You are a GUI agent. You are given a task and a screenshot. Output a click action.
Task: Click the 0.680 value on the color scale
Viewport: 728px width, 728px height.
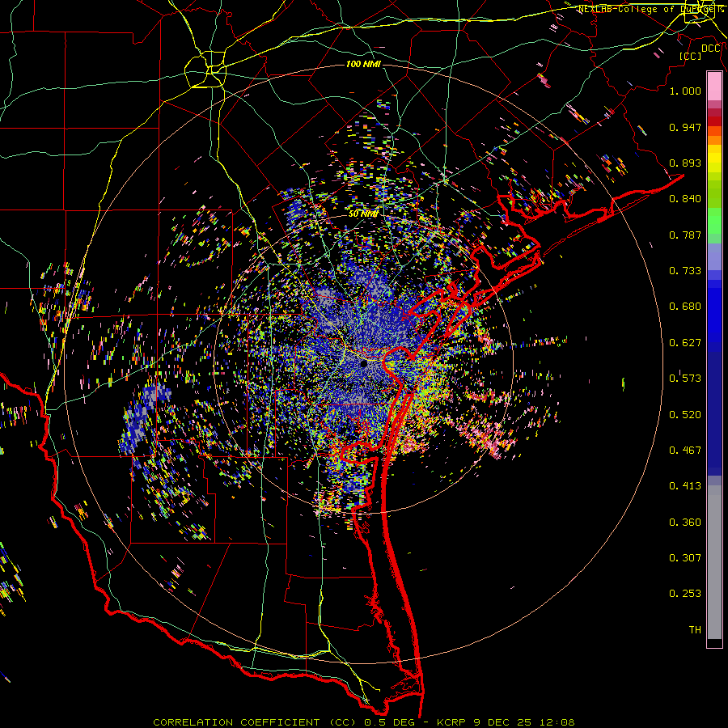(685, 307)
